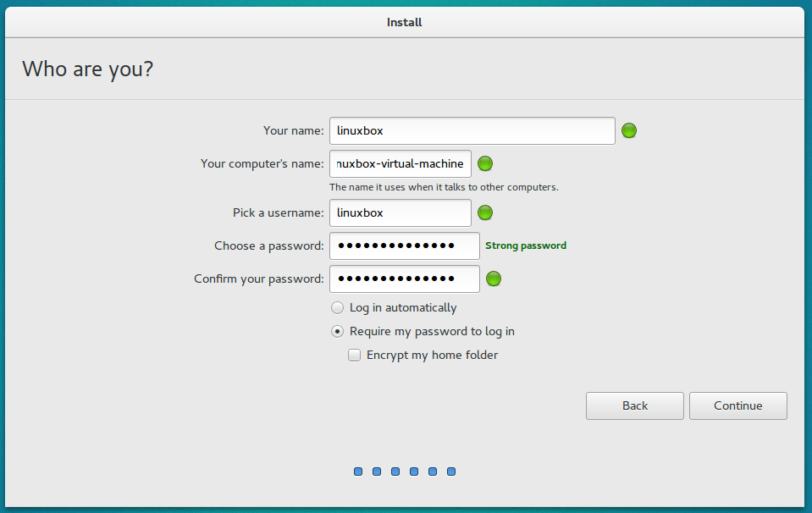The width and height of the screenshot is (812, 513).
Task: Click the Choose a password field
Action: point(405,245)
